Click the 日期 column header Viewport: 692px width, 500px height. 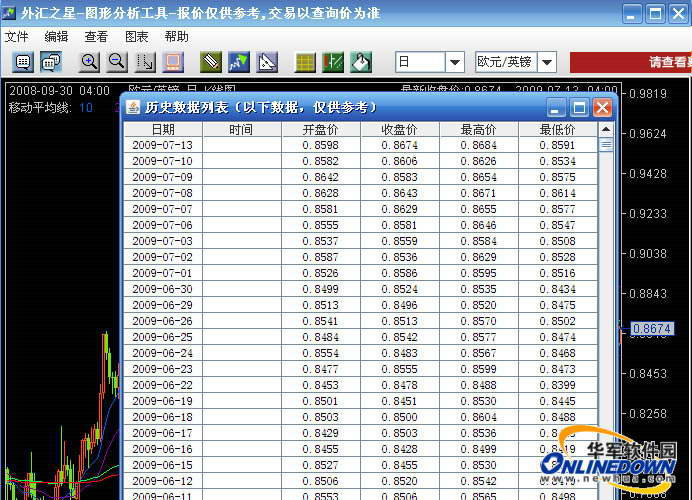(163, 129)
